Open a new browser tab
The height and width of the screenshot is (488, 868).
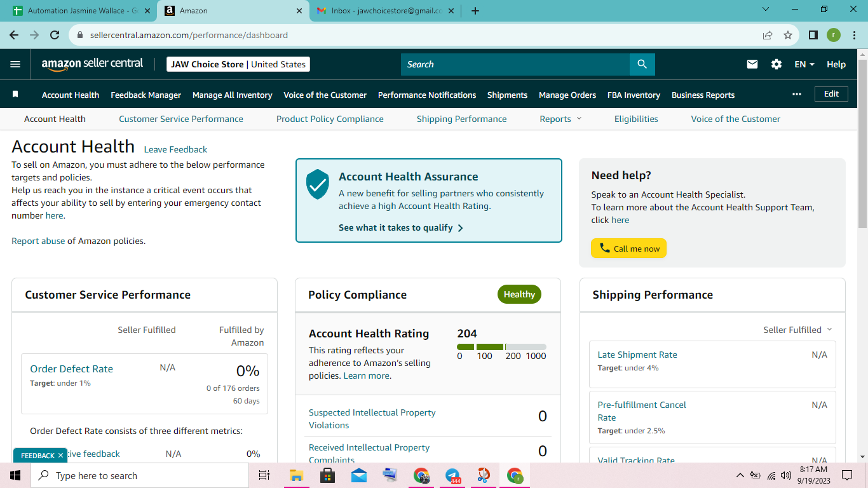pos(475,11)
